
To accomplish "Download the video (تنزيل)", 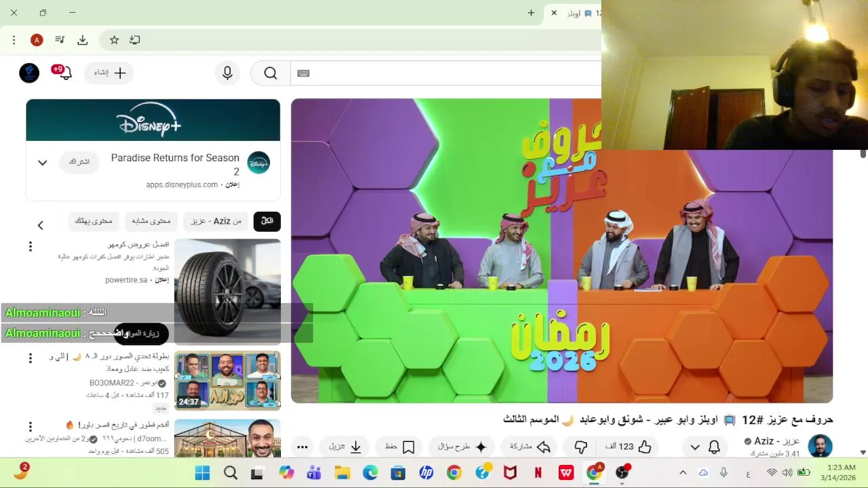I will point(346,447).
